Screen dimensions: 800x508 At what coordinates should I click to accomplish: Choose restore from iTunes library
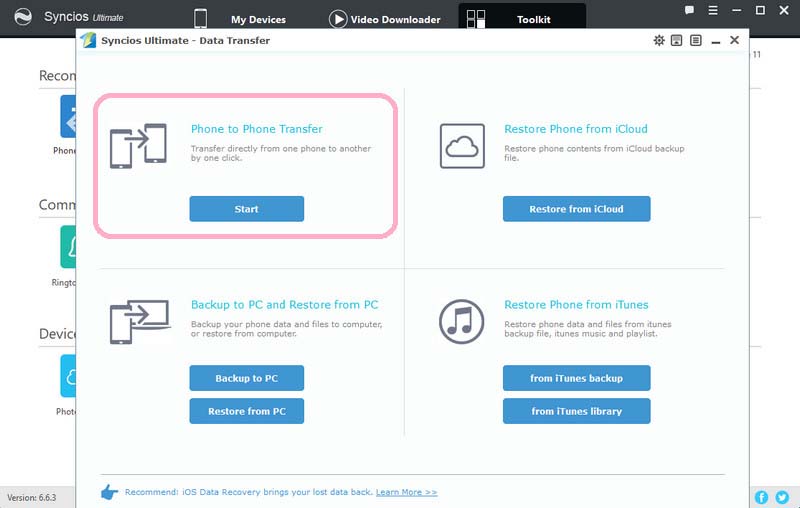click(577, 411)
